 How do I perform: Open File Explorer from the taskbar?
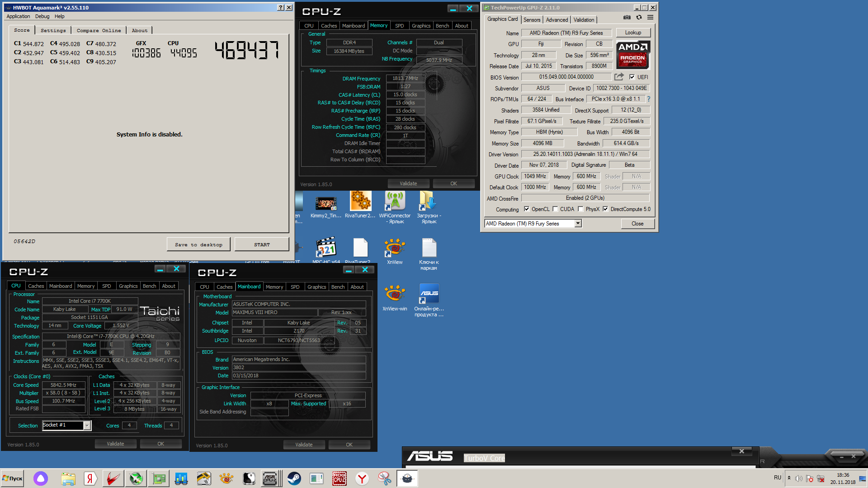point(68,479)
